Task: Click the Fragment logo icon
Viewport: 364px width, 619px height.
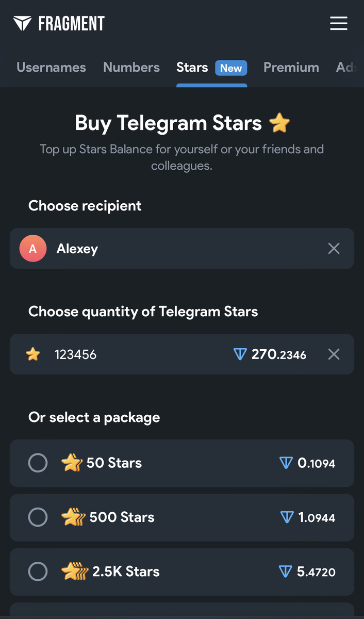Action: click(x=22, y=23)
